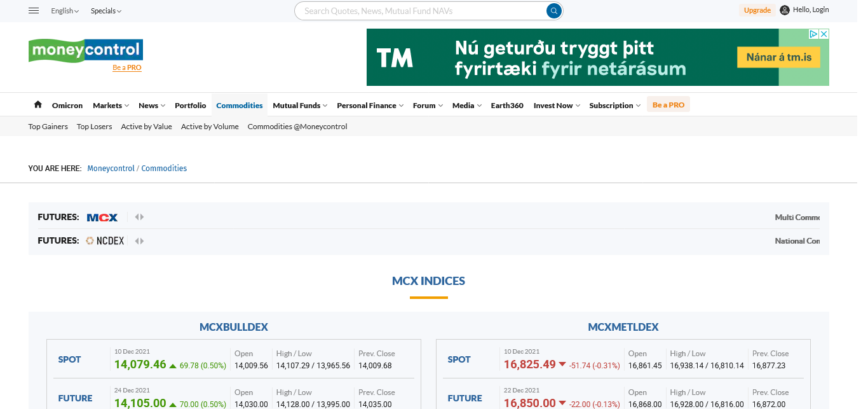868x409 pixels.
Task: Click the AdChoices icon on the ad
Action: point(813,34)
